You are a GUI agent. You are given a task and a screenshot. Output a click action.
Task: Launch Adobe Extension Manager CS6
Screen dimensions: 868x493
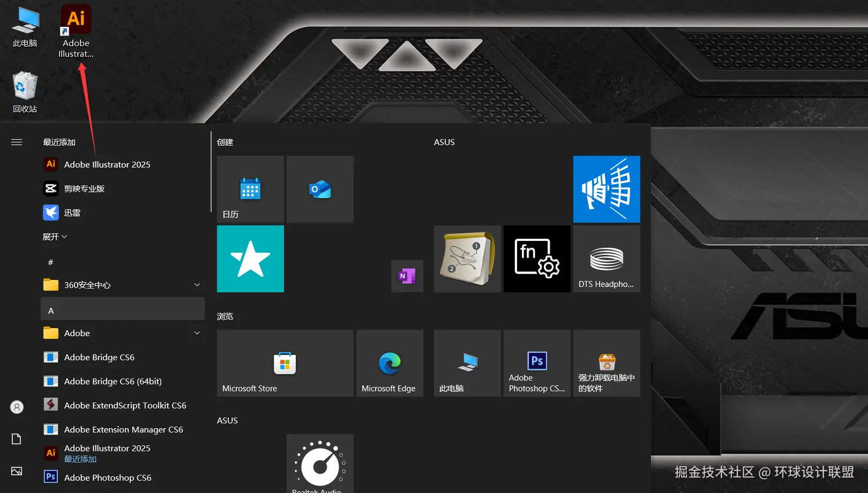123,429
